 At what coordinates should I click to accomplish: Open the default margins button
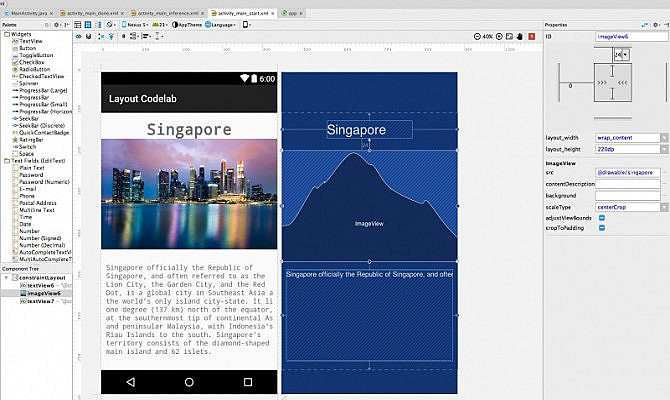coord(123,36)
